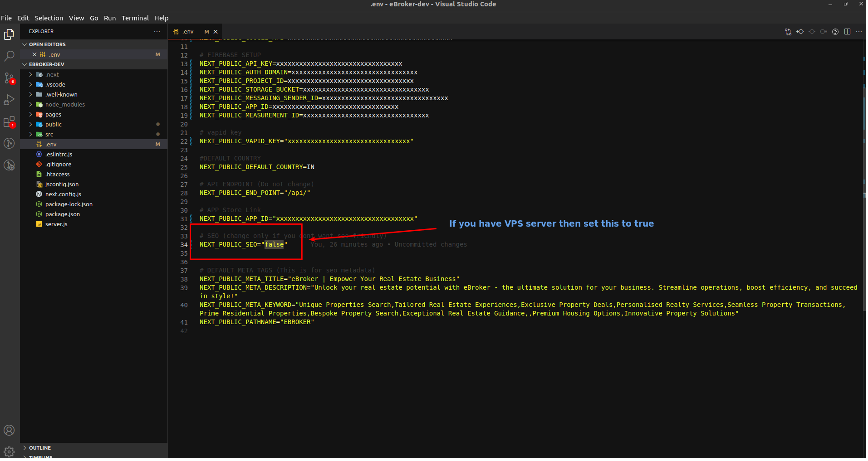868x461 pixels.
Task: Select .env file in explorer tree
Action: [x=94, y=144]
